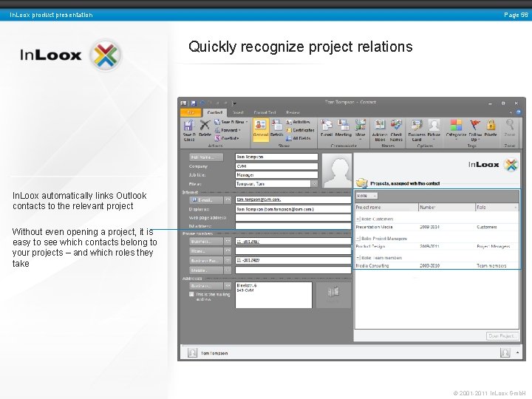Open the Categorize color menu

[456, 129]
